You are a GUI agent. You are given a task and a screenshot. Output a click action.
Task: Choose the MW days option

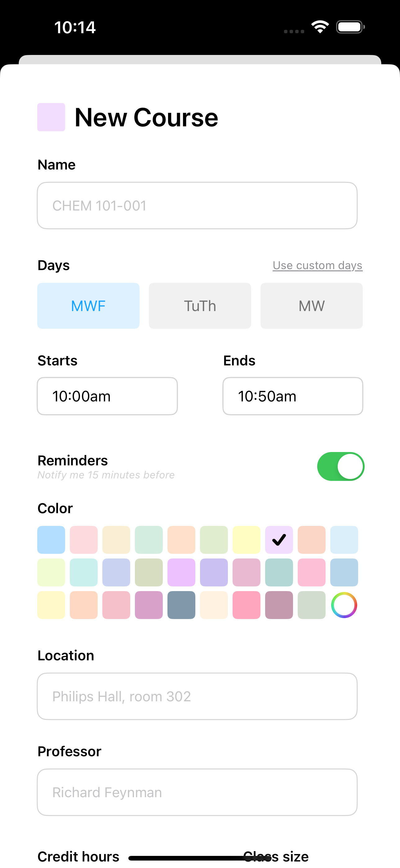(x=311, y=305)
